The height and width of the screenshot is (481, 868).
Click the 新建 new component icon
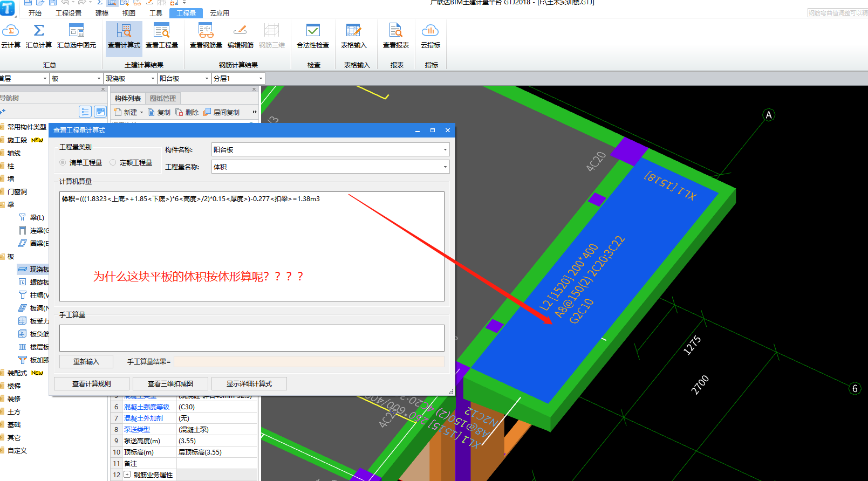118,112
